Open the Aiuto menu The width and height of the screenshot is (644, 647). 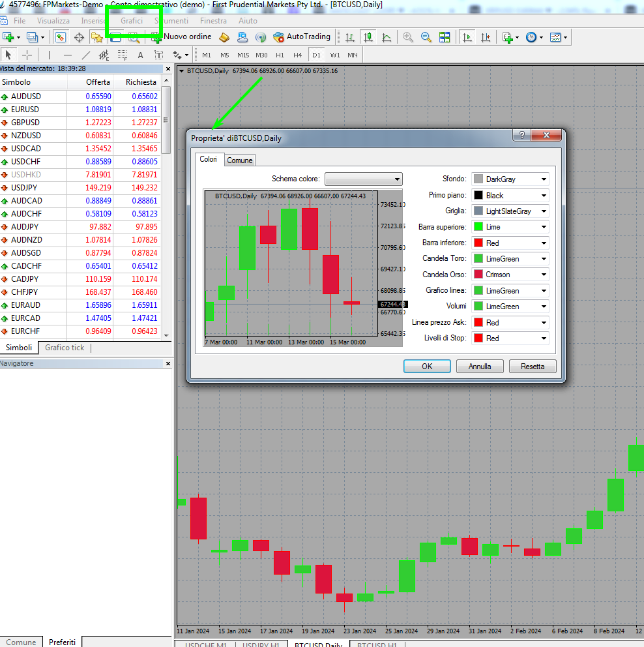[248, 21]
